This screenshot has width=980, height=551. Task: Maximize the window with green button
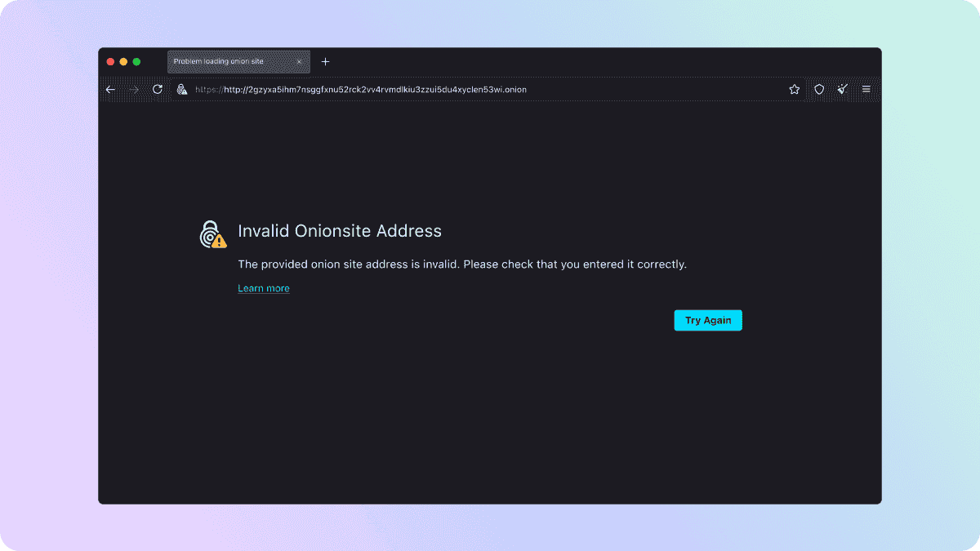click(136, 62)
